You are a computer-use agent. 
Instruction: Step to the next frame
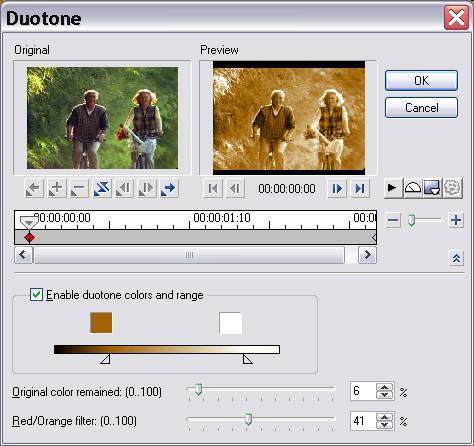click(337, 189)
